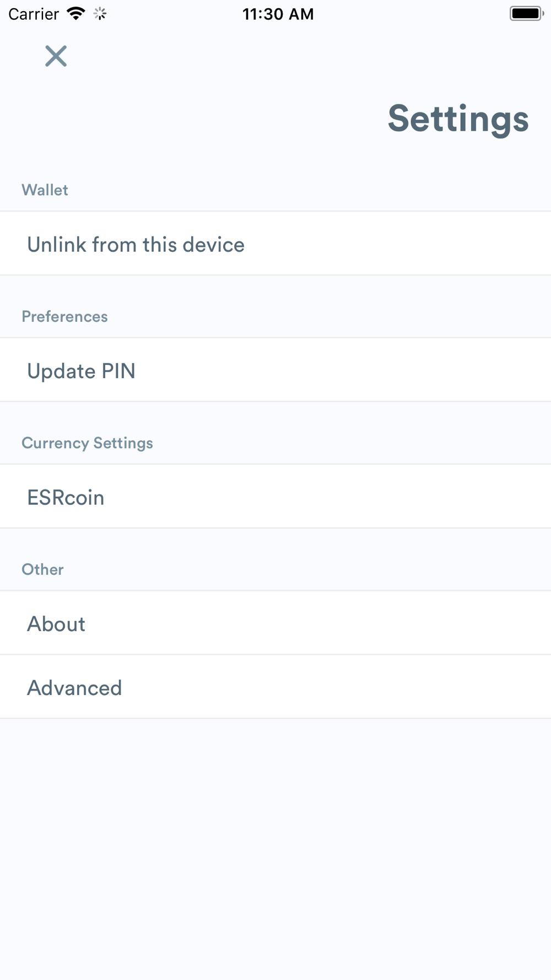Open Advanced settings
The image size is (551, 980).
pyautogui.click(x=275, y=687)
